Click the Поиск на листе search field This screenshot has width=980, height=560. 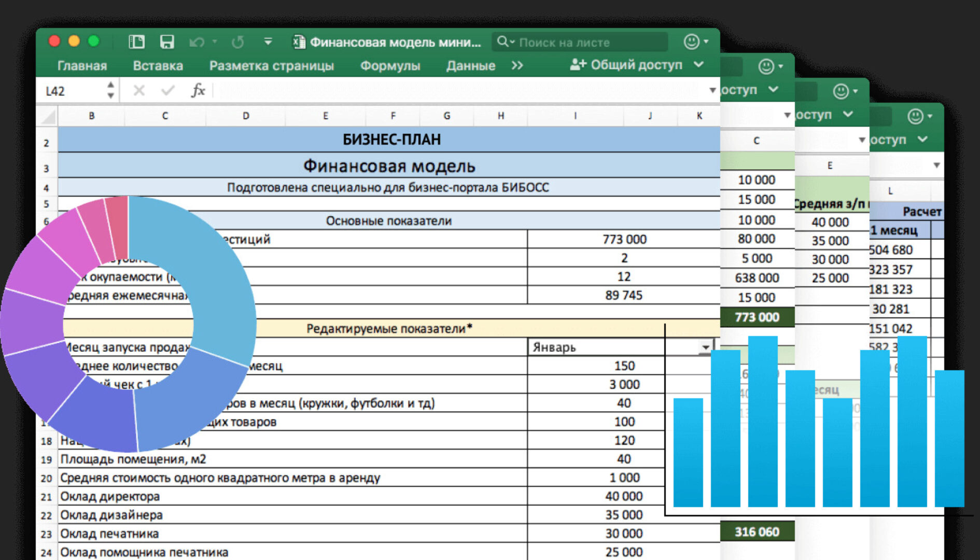coord(581,42)
